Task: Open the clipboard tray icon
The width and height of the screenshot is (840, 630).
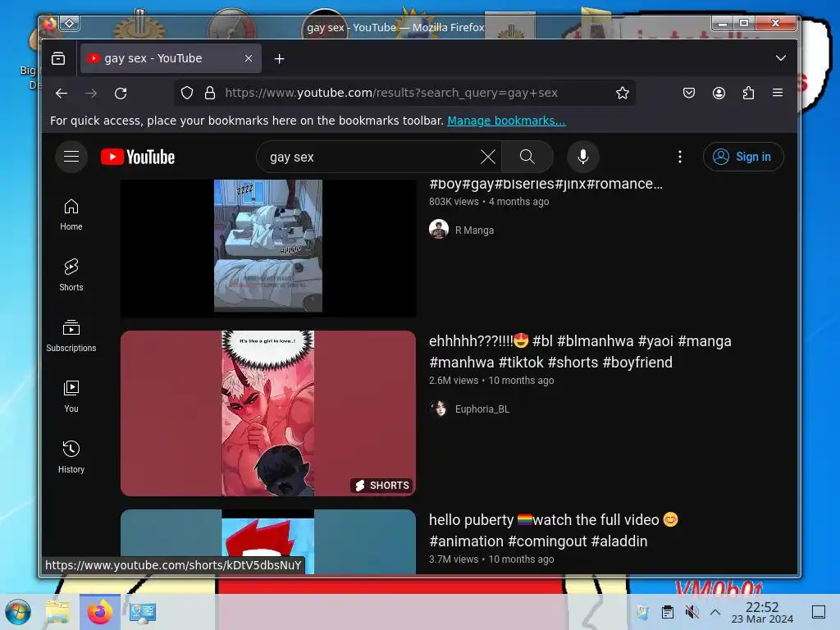Action: tap(667, 612)
